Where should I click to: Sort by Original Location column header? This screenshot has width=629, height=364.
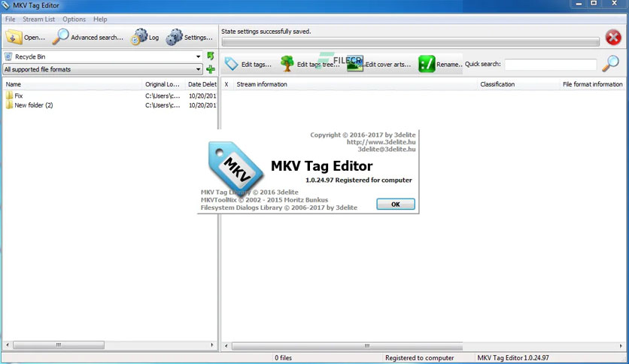163,84
